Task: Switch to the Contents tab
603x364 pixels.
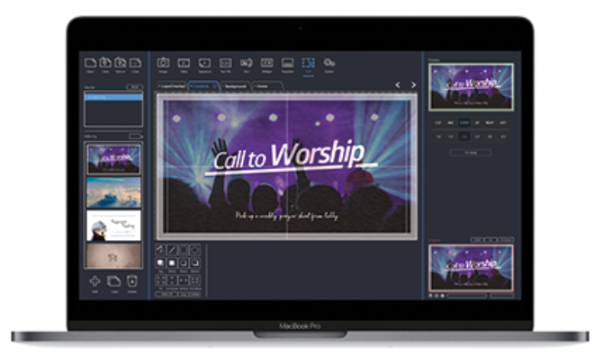Action: pyautogui.click(x=204, y=86)
